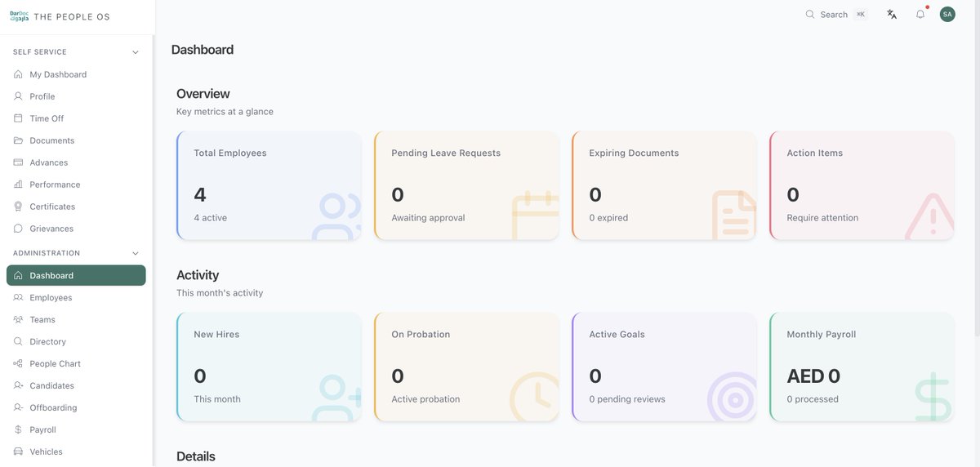Click the Employees people icon in sidebar
This screenshot has height=467, width=980.
point(18,298)
